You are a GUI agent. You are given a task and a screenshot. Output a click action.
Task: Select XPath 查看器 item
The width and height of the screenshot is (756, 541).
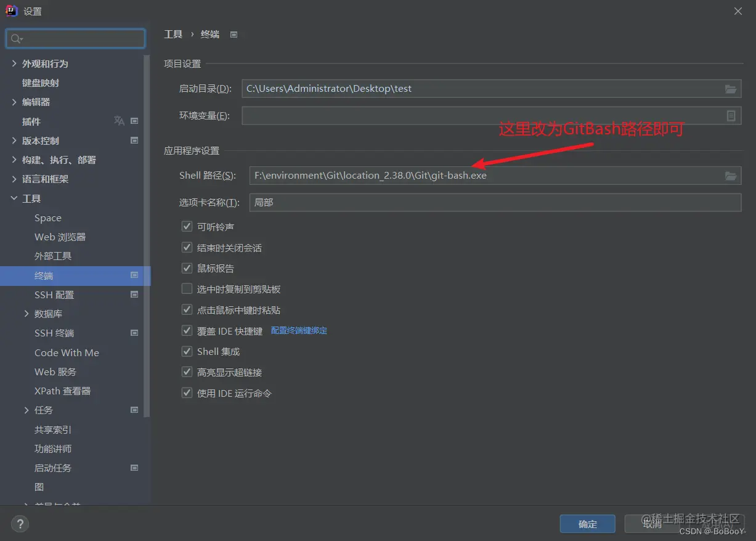point(62,391)
